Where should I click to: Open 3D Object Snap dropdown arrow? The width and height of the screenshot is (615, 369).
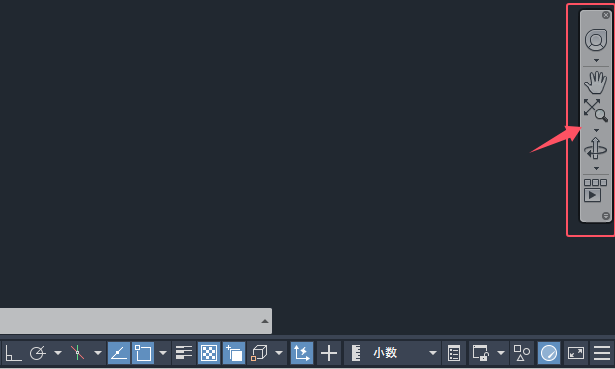click(x=279, y=353)
